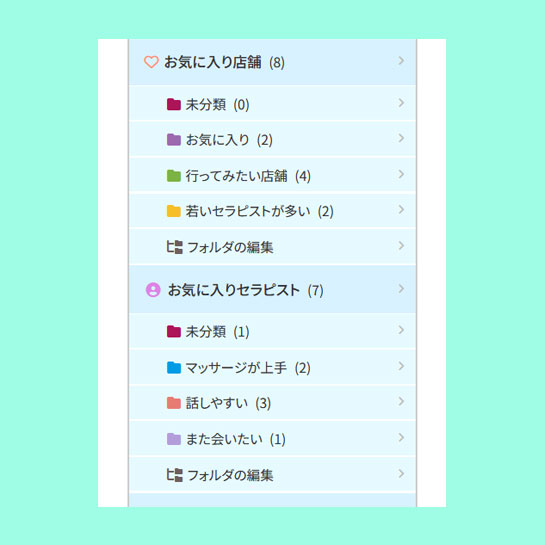The width and height of the screenshot is (545, 545).
Task: Select the 若いセラピストが多い (2) folder row
Action: click(272, 211)
